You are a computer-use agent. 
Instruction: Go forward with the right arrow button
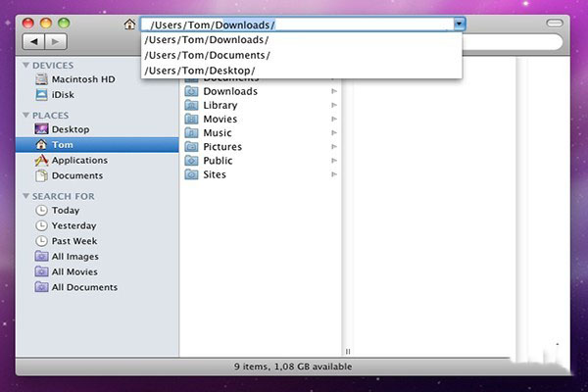click(56, 41)
